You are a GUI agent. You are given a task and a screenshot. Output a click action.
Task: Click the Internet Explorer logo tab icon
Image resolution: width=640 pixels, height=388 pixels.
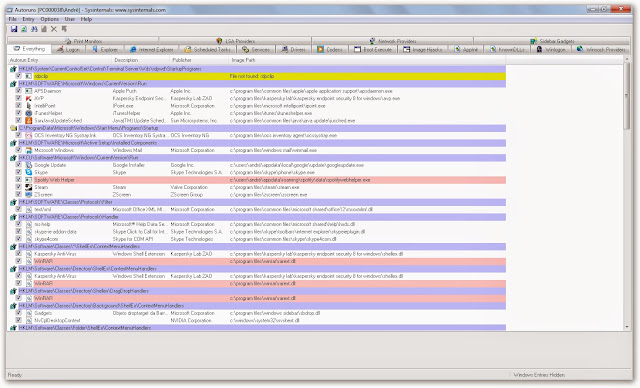click(133, 49)
